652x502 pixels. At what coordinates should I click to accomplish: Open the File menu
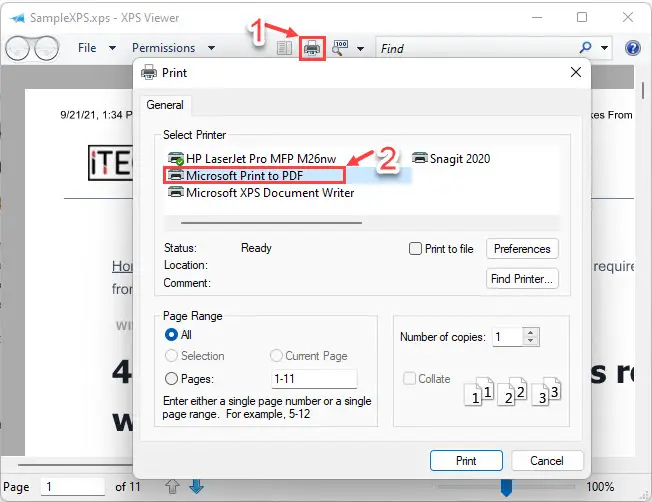coord(87,48)
